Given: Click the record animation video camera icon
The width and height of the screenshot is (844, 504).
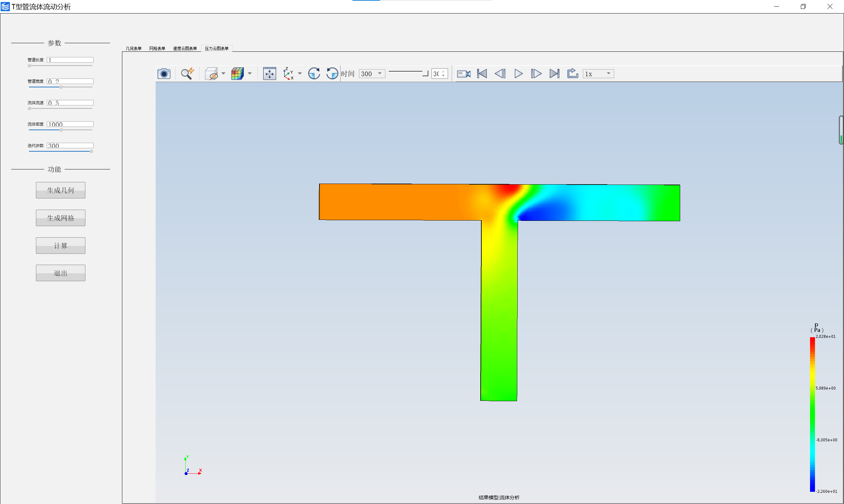Looking at the screenshot, I should tap(464, 74).
